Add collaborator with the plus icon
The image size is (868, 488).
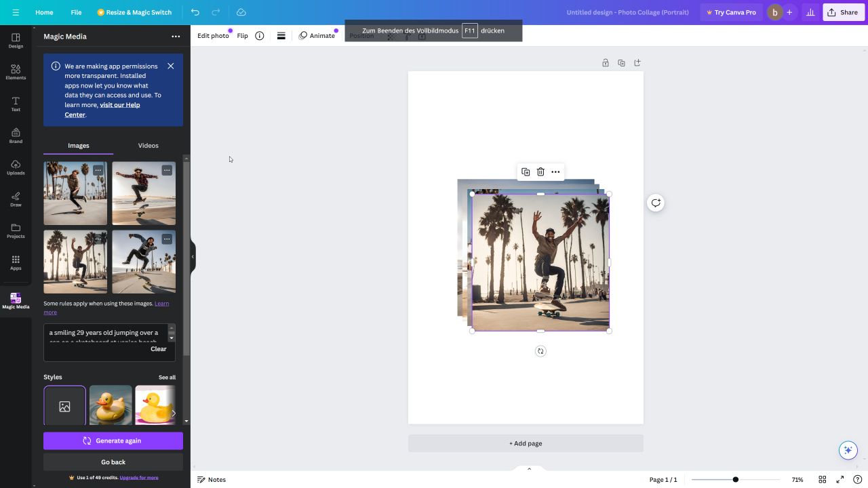tap(789, 12)
